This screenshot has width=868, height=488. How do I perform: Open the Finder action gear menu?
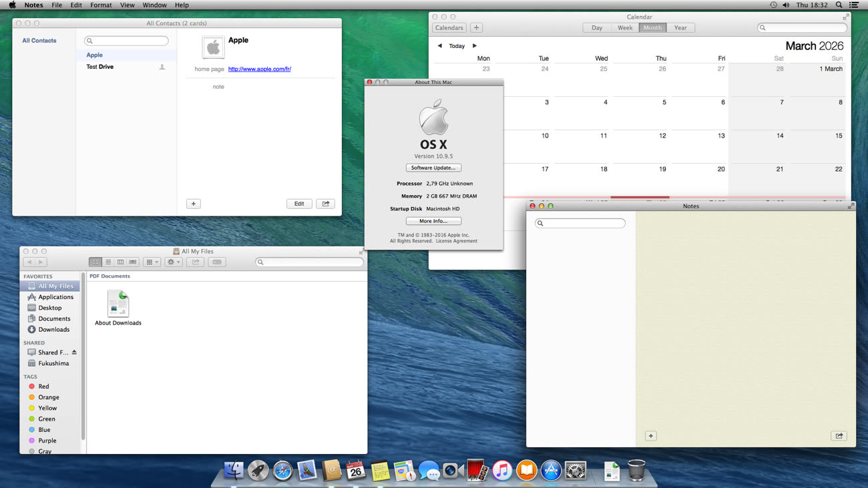coord(174,262)
